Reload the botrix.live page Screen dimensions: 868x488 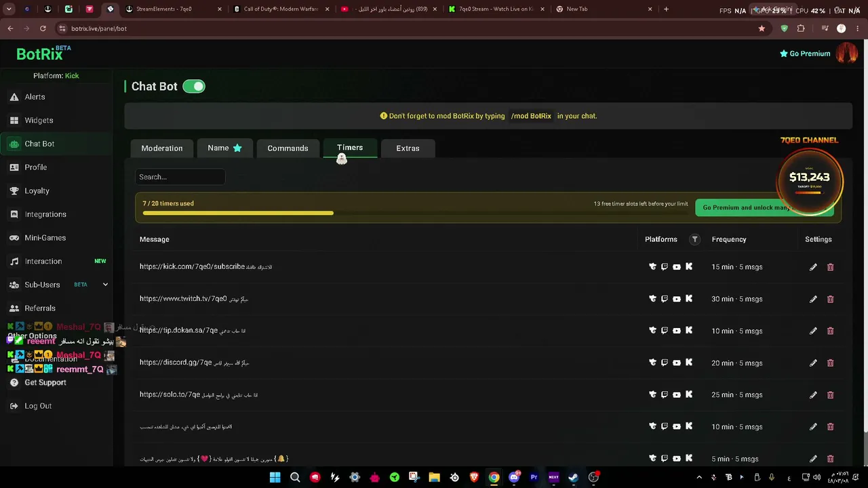tap(43, 28)
